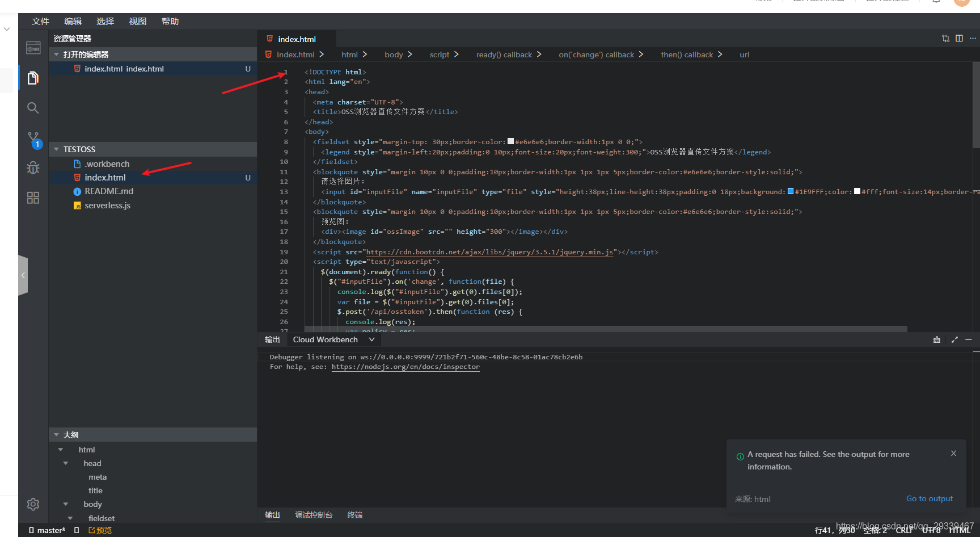Click the UTF8 encoding indicator
Viewport: 980px width, 537px height.
[x=931, y=530]
